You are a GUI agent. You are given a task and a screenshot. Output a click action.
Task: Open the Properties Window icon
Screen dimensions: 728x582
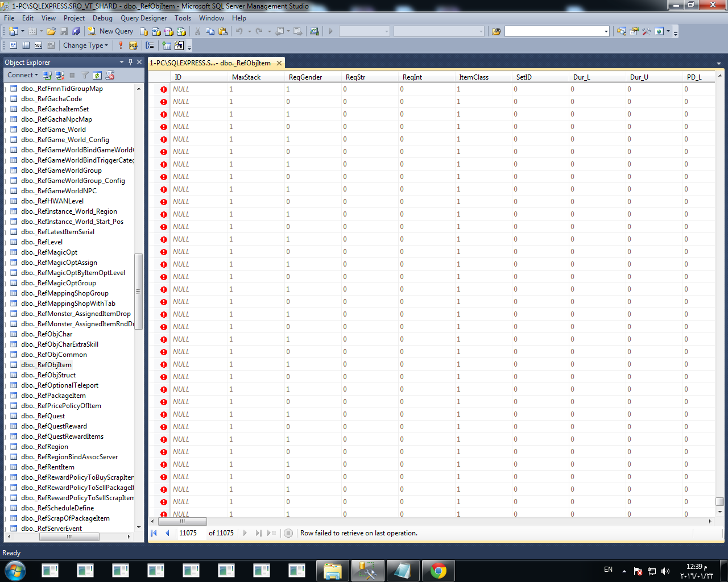(634, 31)
